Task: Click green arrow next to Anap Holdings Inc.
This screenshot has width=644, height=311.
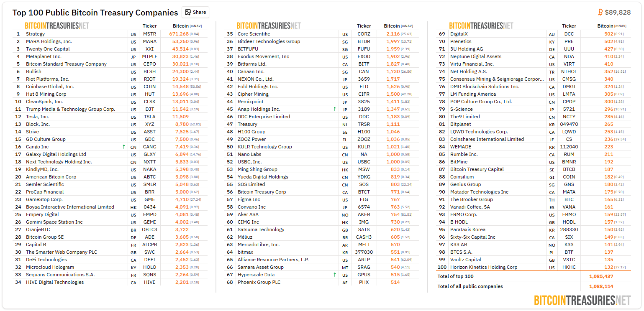Action: (334, 109)
